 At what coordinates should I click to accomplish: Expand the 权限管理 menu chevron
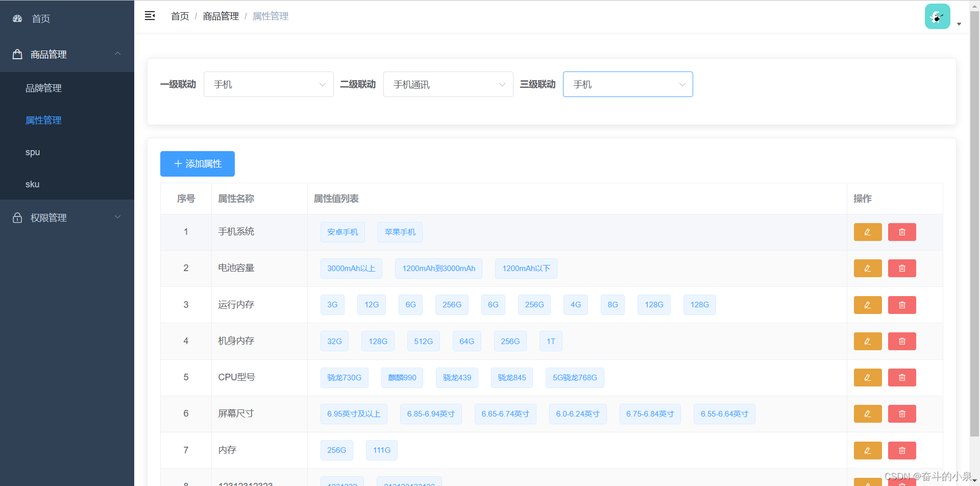click(118, 217)
